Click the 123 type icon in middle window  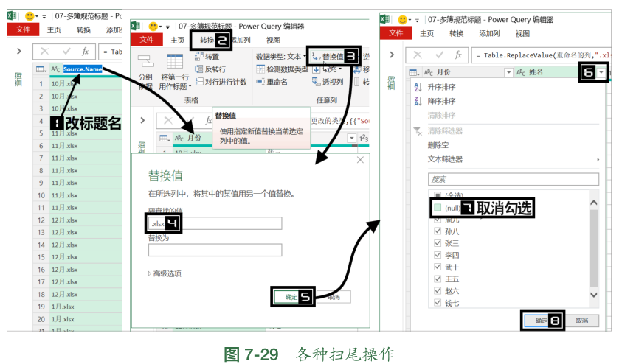tap(364, 138)
